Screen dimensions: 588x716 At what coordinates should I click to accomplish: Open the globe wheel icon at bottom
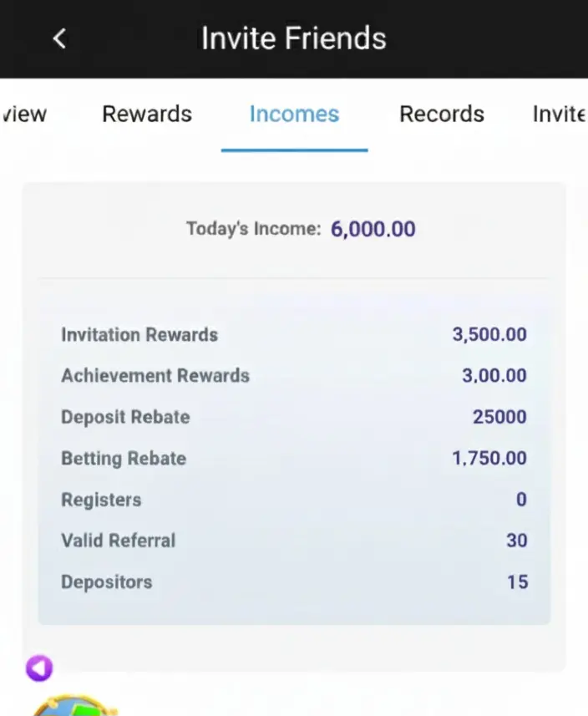pos(75,705)
